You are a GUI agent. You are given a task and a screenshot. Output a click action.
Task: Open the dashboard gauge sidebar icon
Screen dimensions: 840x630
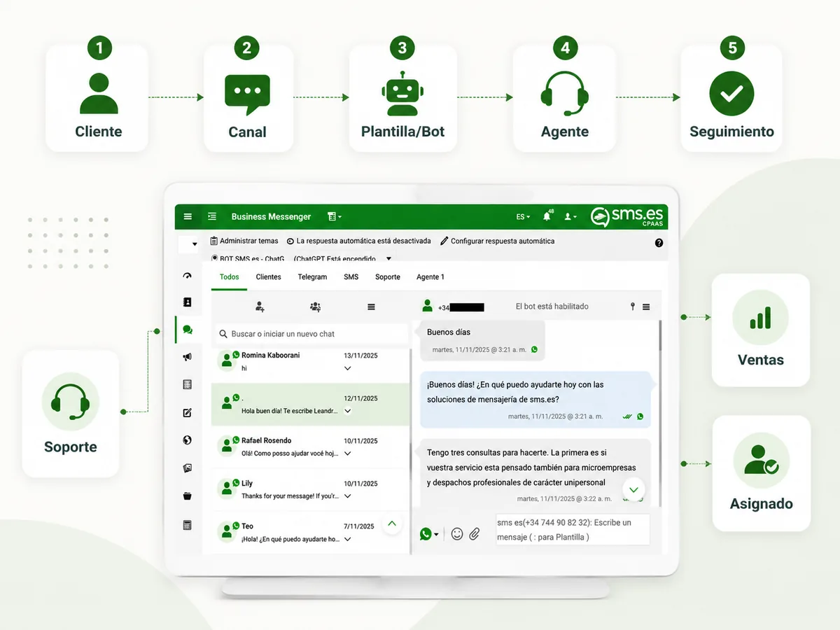click(187, 276)
